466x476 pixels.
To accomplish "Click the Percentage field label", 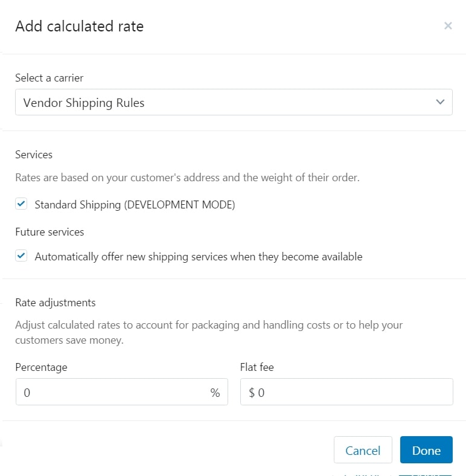I will [41, 367].
